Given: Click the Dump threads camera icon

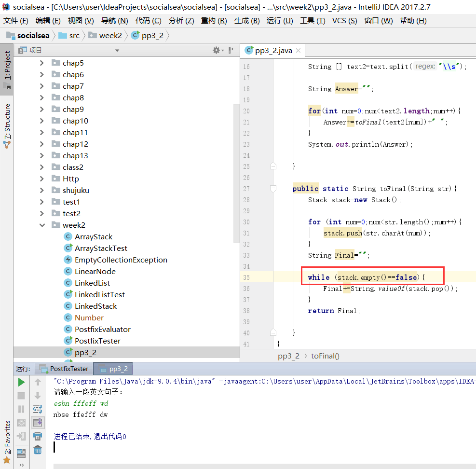Looking at the screenshot, I should (x=21, y=423).
